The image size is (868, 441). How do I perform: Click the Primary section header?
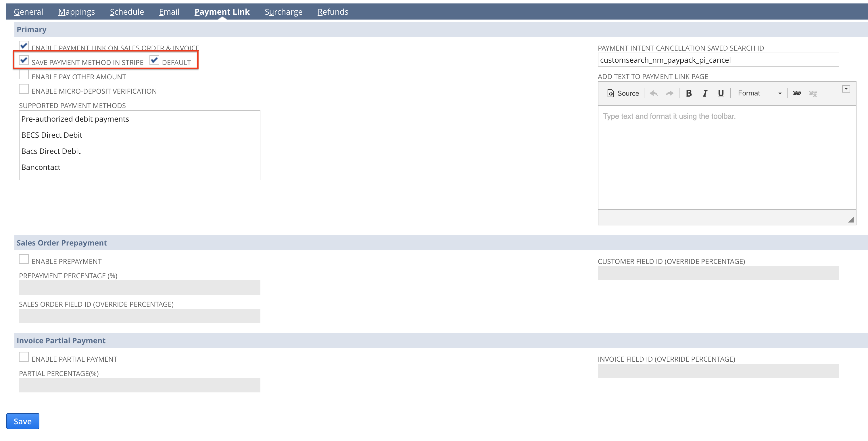pyautogui.click(x=441, y=30)
